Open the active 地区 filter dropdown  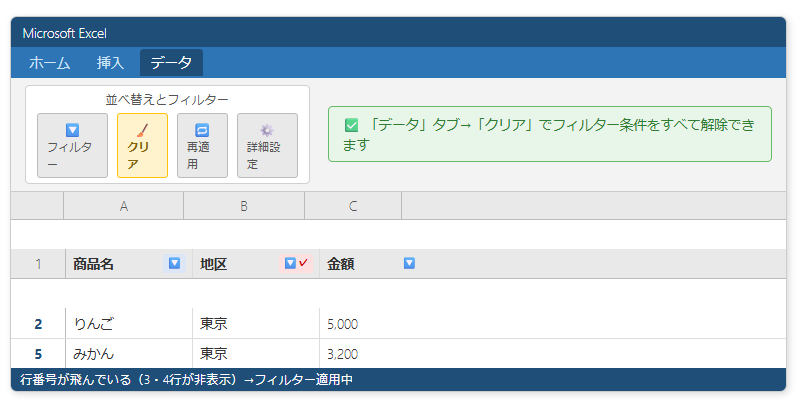(x=291, y=264)
